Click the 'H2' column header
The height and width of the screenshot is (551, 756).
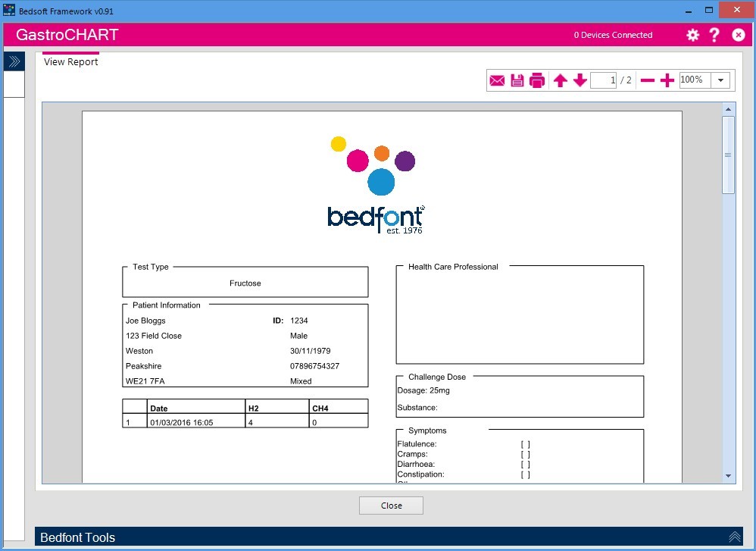(x=253, y=409)
